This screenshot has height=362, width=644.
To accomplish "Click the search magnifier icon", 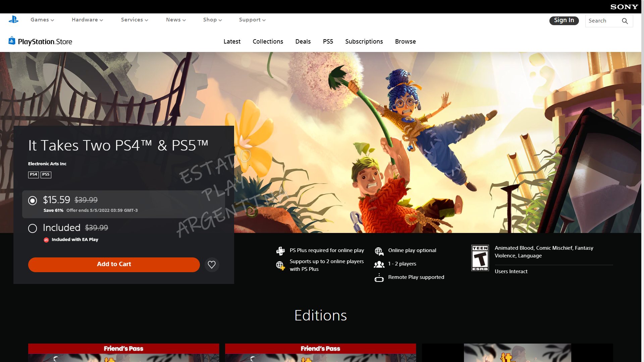I will [x=625, y=21].
